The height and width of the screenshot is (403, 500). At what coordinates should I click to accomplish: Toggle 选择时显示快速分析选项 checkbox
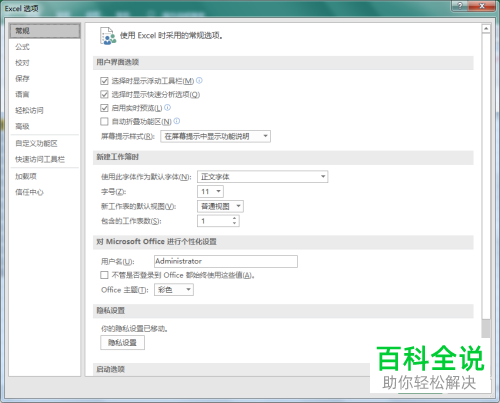pos(104,94)
